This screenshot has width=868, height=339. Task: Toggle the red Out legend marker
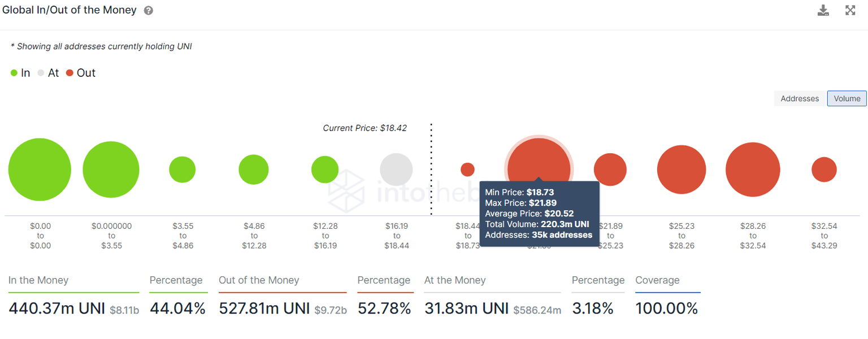[70, 73]
